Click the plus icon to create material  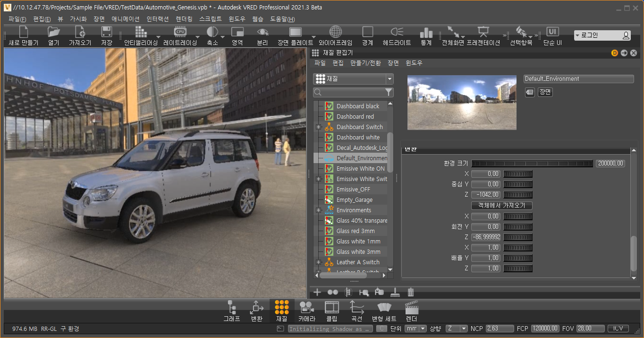(317, 292)
